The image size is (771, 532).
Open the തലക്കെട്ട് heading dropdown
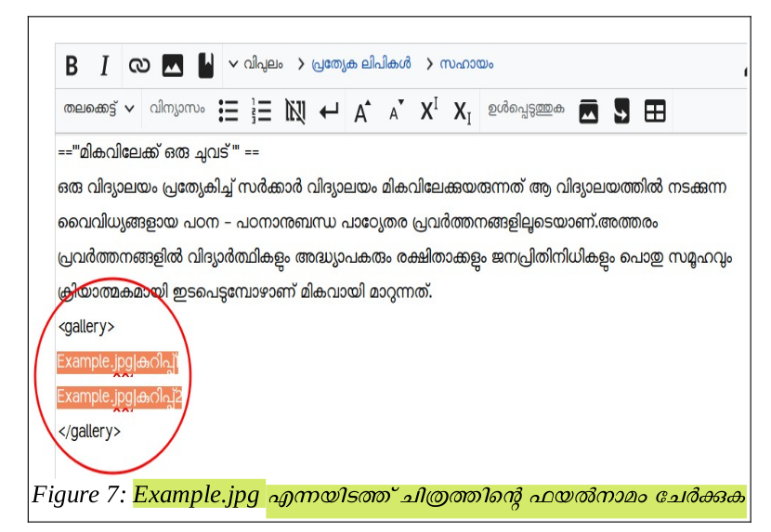[x=98, y=109]
